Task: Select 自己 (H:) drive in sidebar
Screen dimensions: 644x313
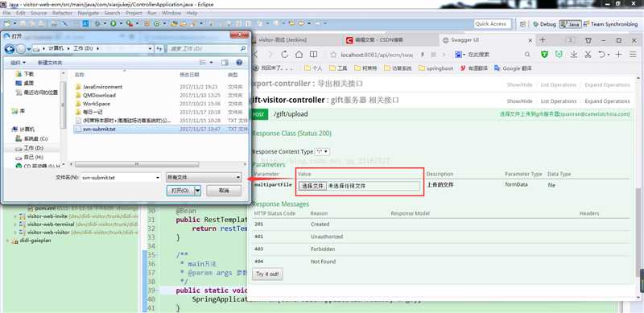Action: tap(29, 158)
